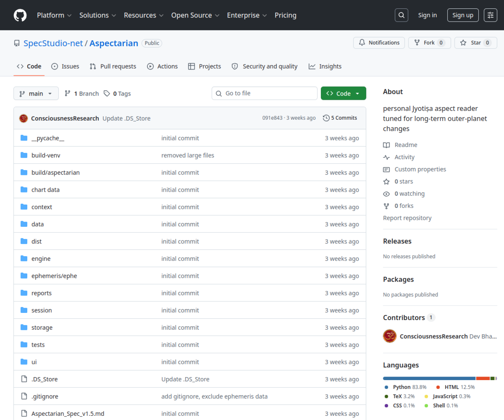This screenshot has width=504, height=420.
Task: Click the file icon for .DS_Store
Action: click(x=24, y=379)
